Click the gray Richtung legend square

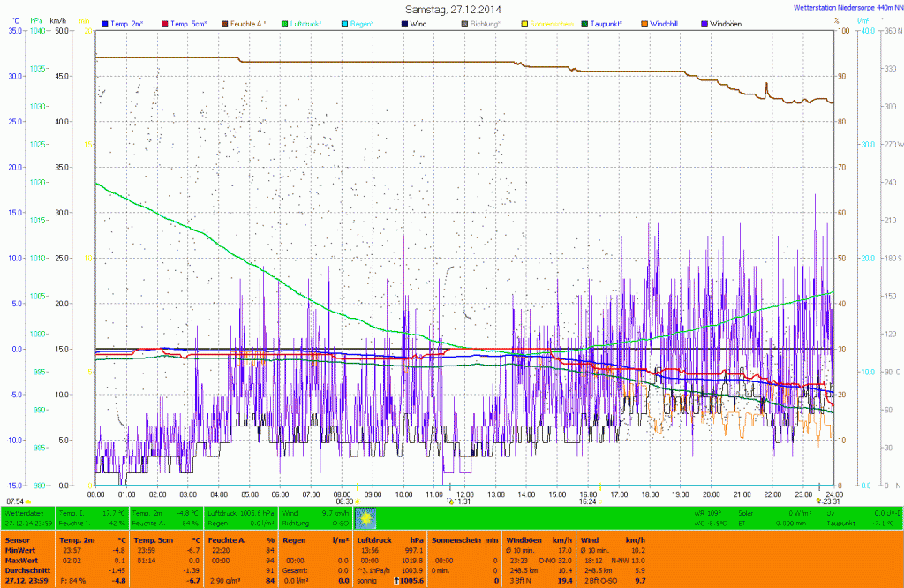pyautogui.click(x=464, y=23)
